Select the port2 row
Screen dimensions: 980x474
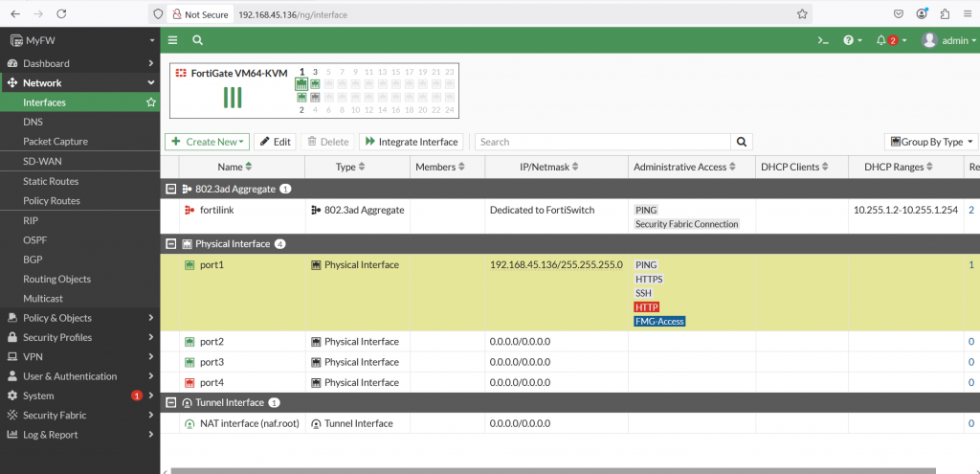tap(570, 342)
